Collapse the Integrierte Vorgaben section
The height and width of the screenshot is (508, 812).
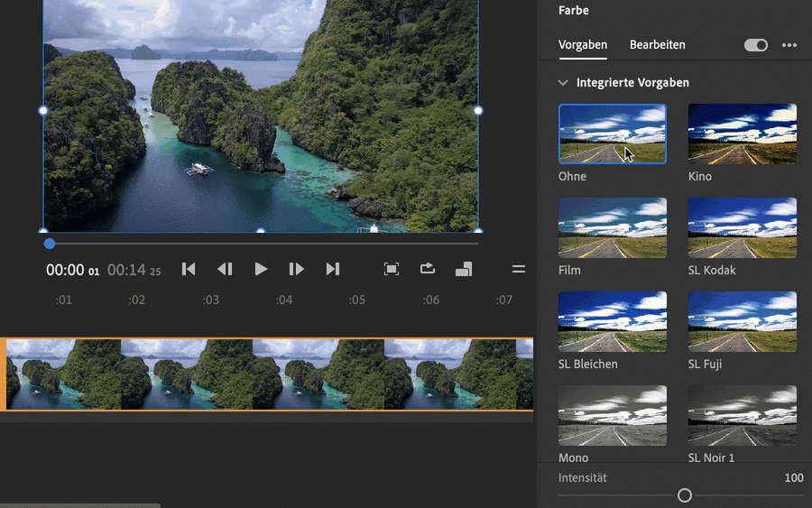(563, 82)
